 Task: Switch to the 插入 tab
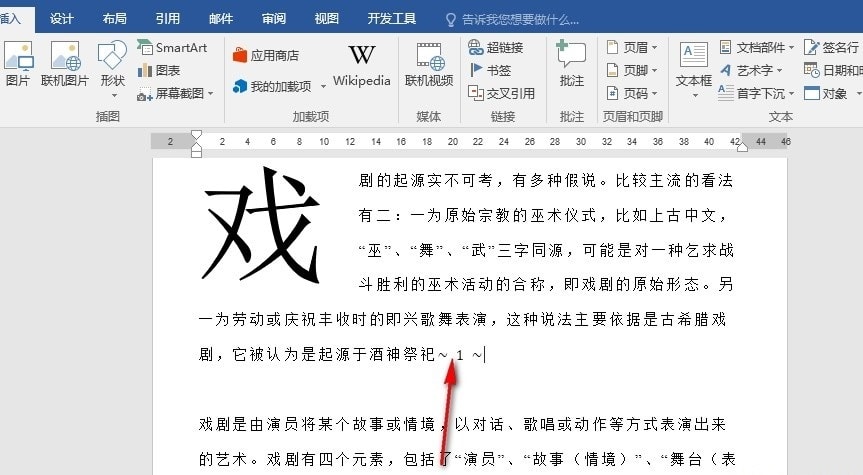click(11, 19)
